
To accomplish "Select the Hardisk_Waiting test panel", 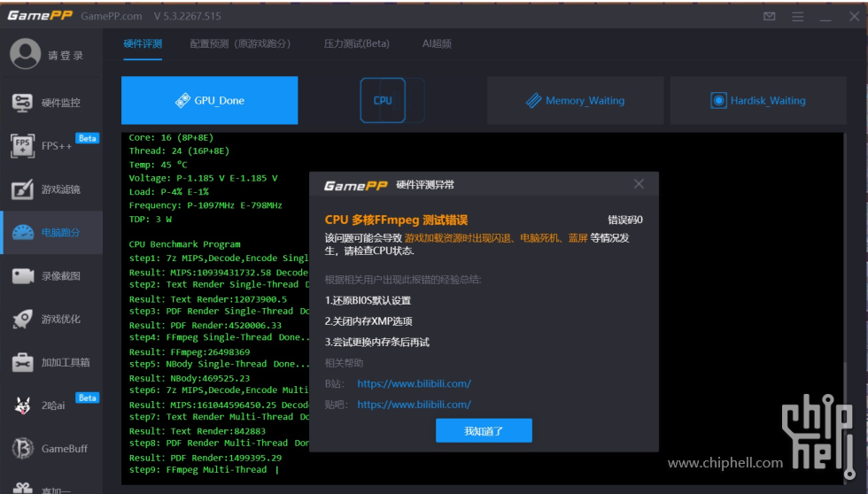I will (758, 100).
